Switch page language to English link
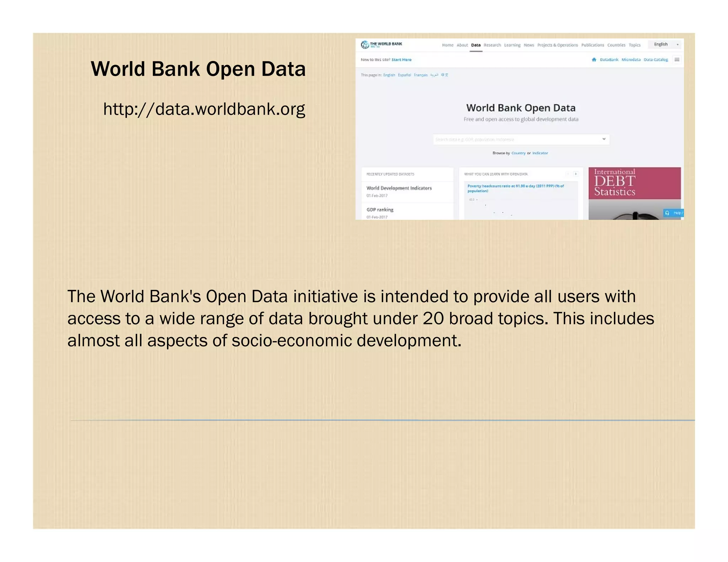This screenshot has height=562, width=728. point(389,75)
